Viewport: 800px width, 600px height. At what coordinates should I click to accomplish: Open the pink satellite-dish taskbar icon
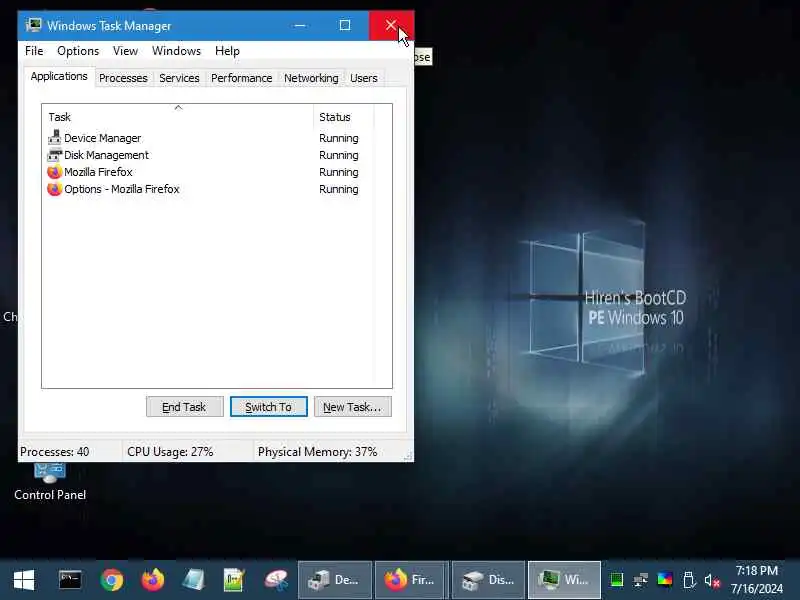(x=276, y=580)
